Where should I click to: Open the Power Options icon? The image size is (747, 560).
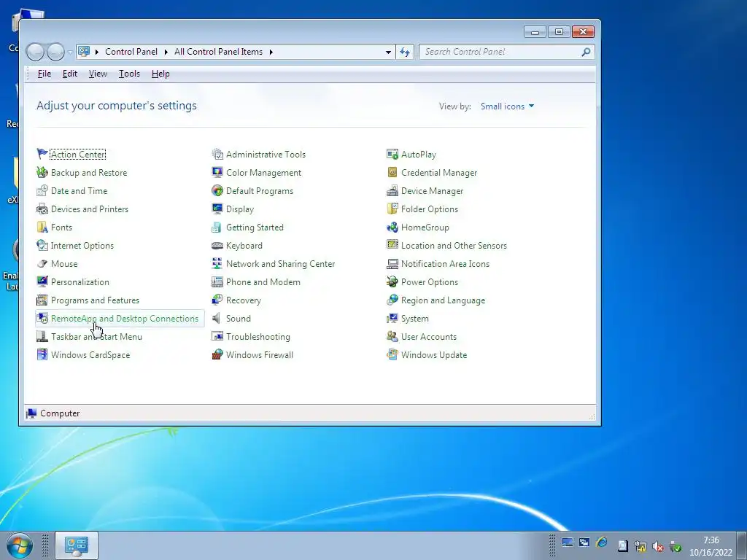pyautogui.click(x=392, y=281)
